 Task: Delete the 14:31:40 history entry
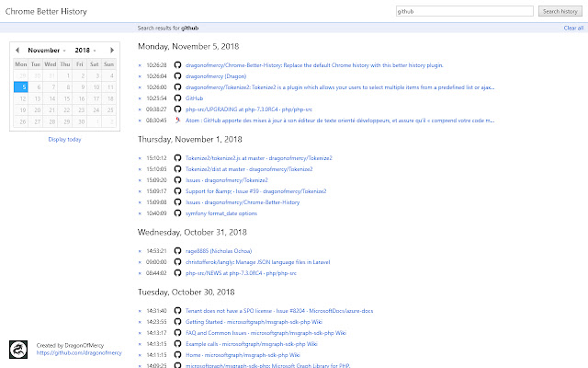[x=140, y=311]
